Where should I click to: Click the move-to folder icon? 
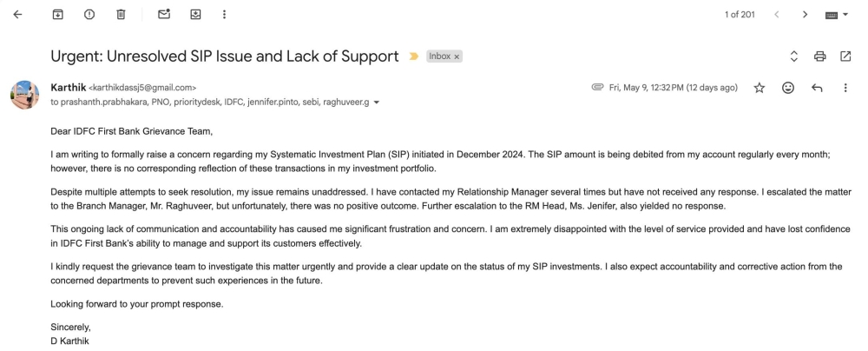(195, 15)
